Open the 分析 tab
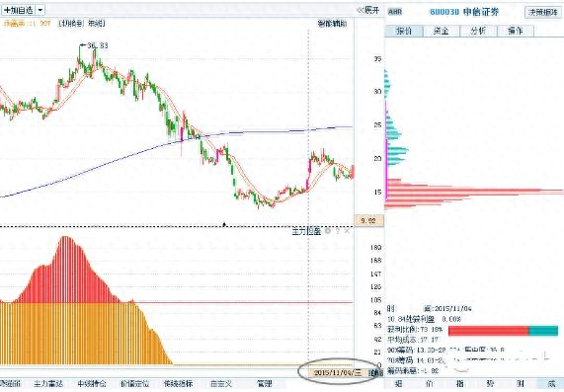This screenshot has height=392, width=564. [x=478, y=31]
